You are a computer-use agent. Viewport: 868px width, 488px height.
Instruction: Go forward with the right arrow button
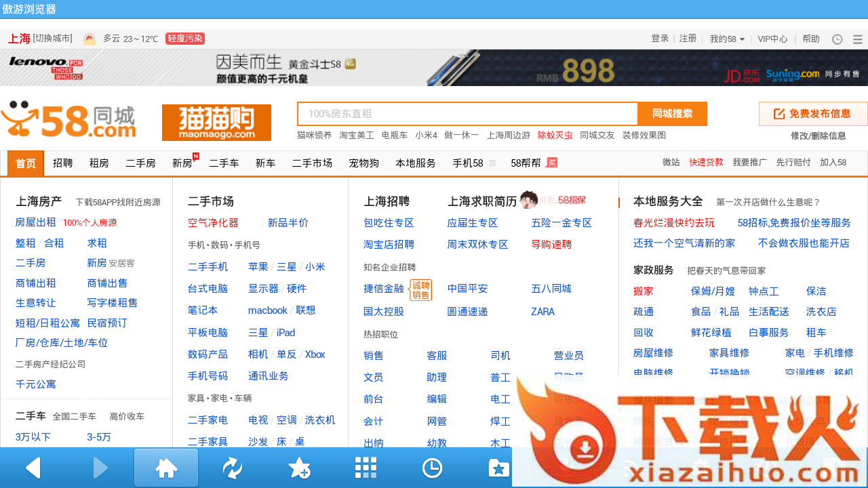point(100,468)
